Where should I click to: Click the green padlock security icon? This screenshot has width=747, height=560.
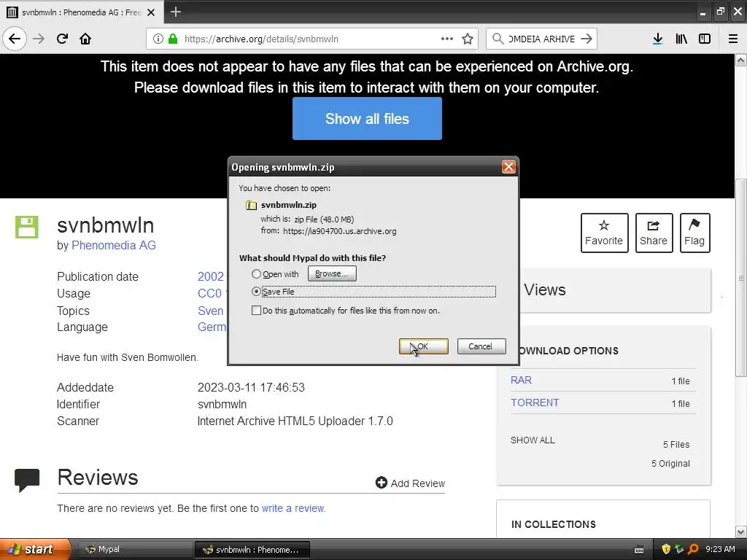point(173,39)
